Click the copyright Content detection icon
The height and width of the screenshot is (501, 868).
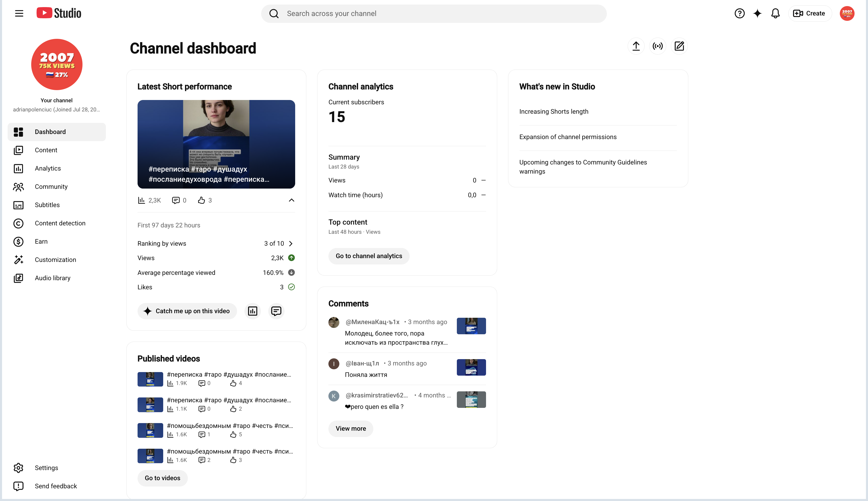[18, 223]
